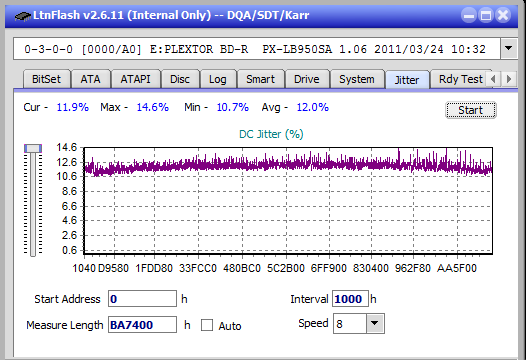Image resolution: width=526 pixels, height=360 pixels.
Task: Click the Min value 10.7%
Action: point(232,107)
